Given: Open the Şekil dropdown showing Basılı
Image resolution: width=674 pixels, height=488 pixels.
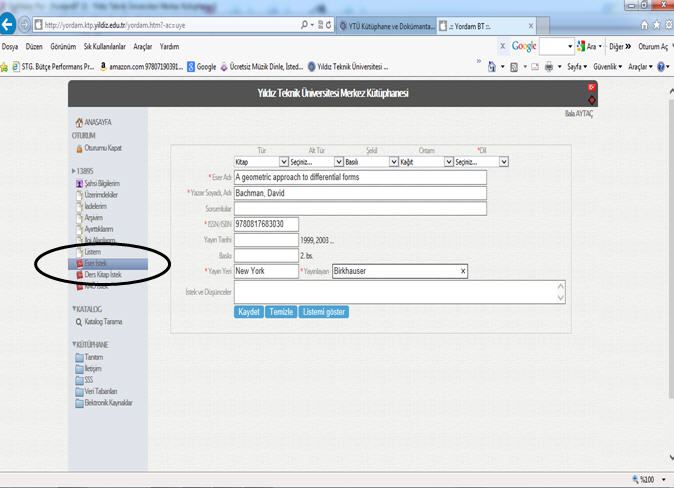Looking at the screenshot, I should [x=364, y=161].
